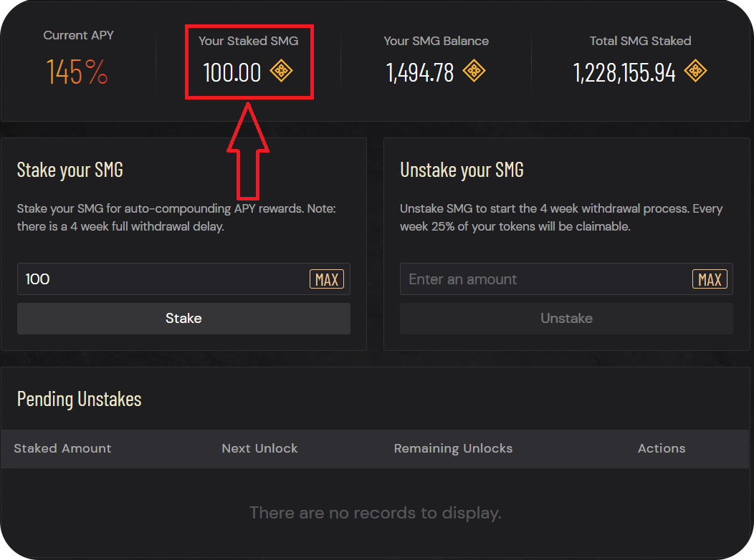Click the 4 week withdrawal process description
The width and height of the screenshot is (754, 560).
[x=561, y=218]
